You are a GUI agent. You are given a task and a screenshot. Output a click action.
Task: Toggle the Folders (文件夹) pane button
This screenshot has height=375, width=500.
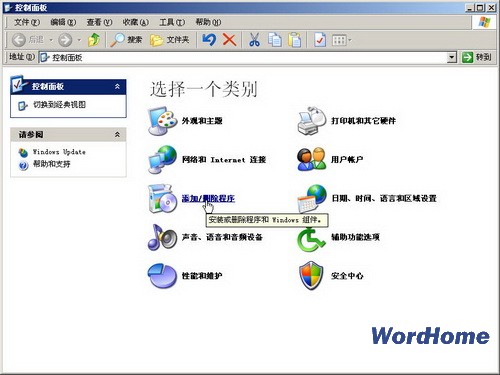click(170, 40)
